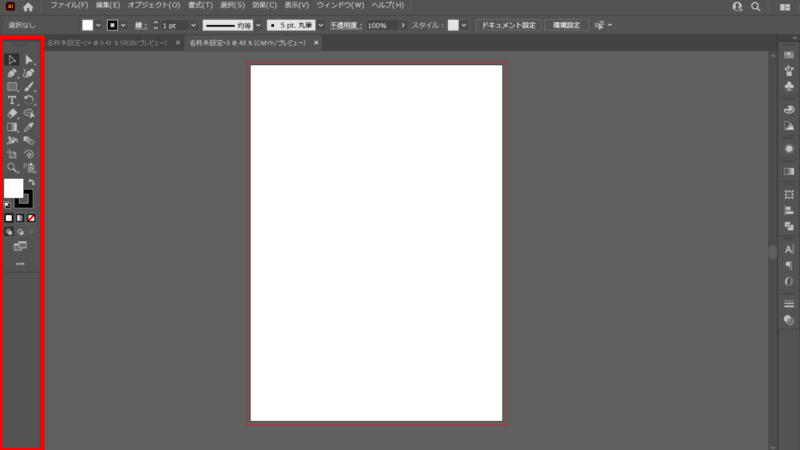Enable Draw Behind mode
This screenshot has height=450, width=800.
pos(20,232)
